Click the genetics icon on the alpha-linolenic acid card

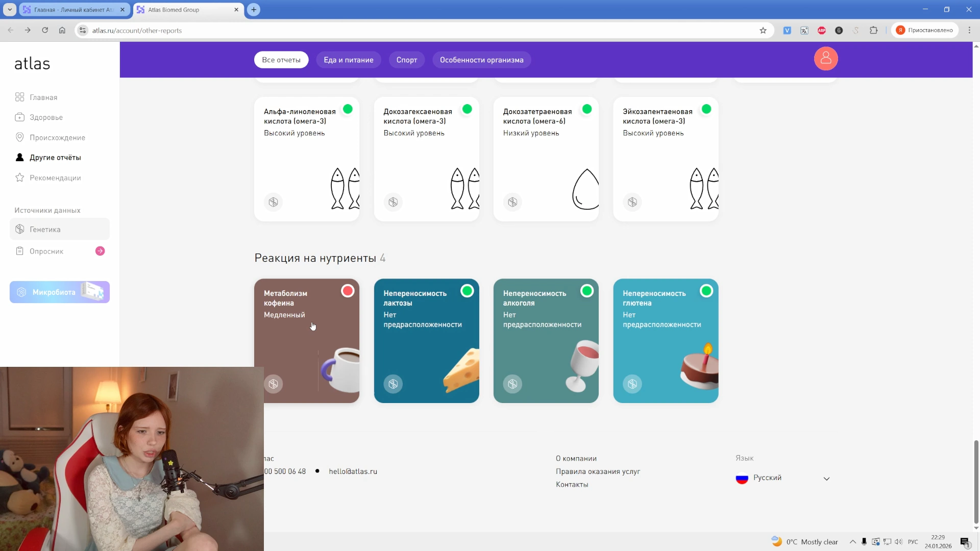(x=274, y=202)
